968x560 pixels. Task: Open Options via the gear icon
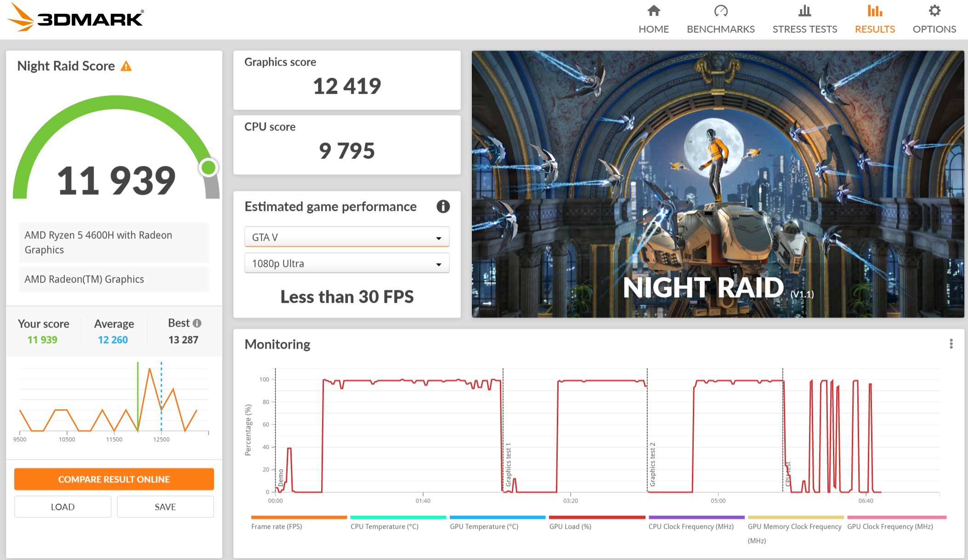[x=934, y=11]
